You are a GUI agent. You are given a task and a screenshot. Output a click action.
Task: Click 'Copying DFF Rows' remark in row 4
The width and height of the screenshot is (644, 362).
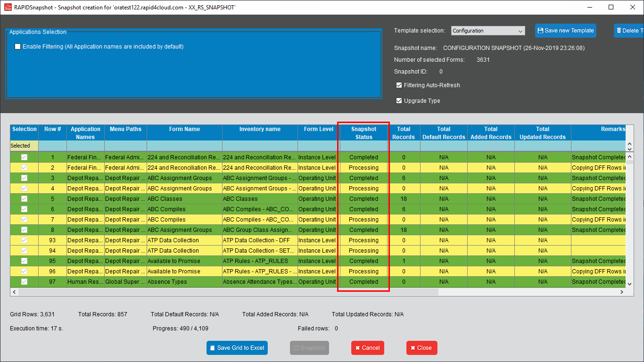pyautogui.click(x=599, y=189)
